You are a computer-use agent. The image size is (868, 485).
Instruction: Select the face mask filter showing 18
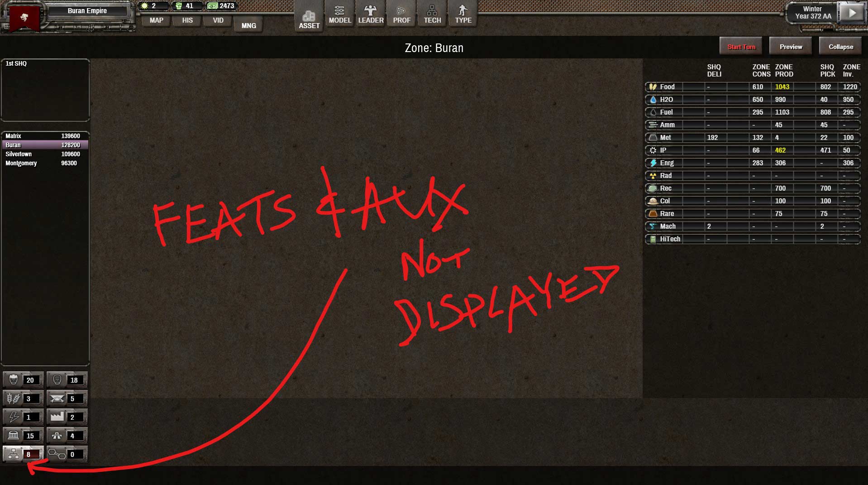[67, 380]
